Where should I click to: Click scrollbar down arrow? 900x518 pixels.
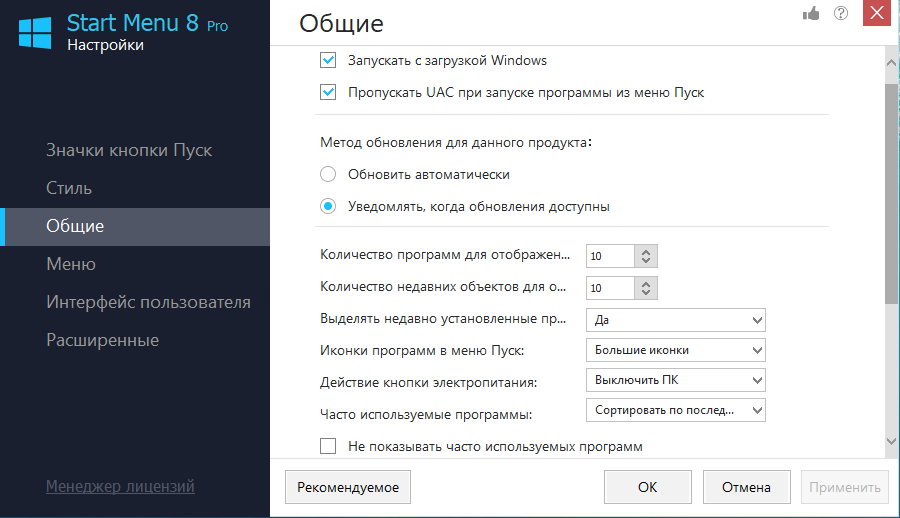tap(891, 441)
